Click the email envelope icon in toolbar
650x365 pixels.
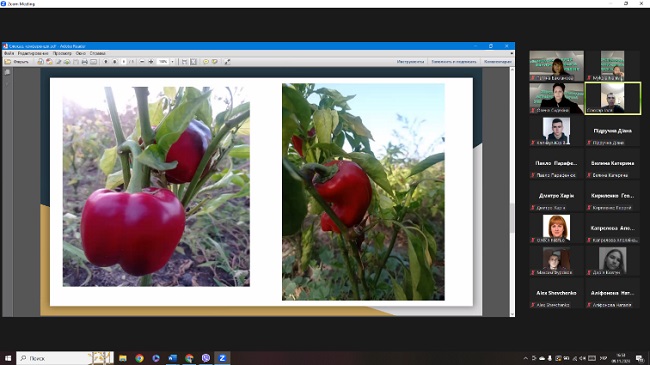click(x=93, y=61)
